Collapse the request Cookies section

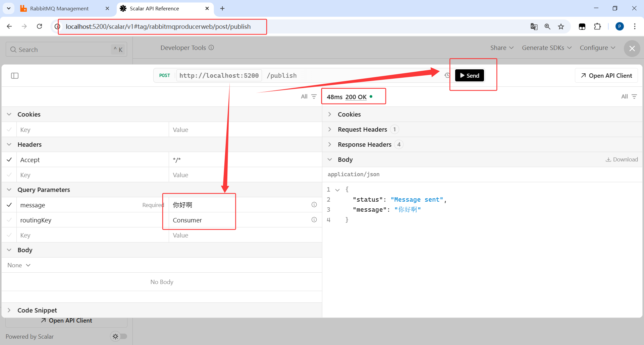point(9,114)
